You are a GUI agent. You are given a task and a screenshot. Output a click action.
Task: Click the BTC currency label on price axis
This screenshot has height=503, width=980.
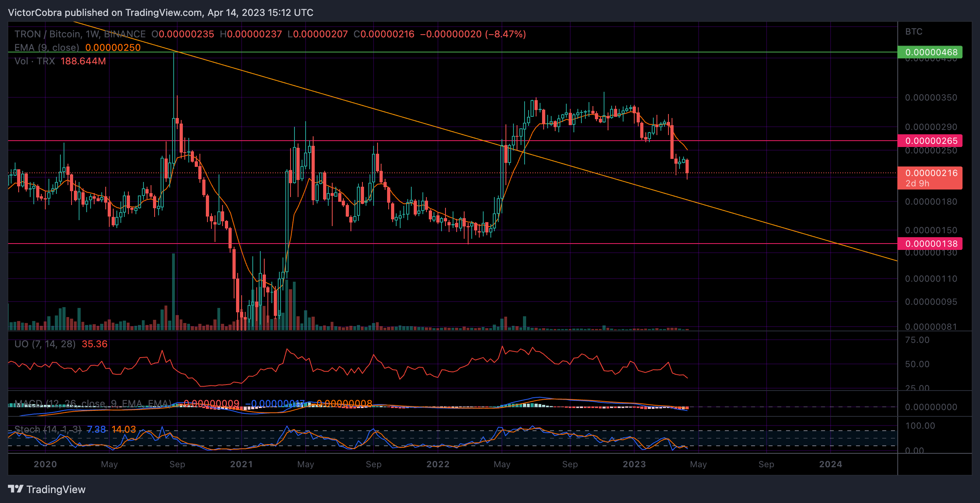914,32
